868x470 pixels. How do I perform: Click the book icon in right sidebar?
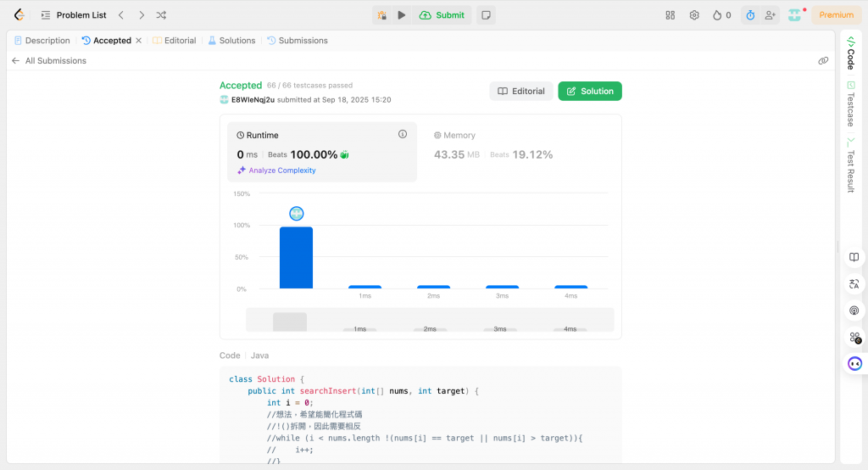coord(854,258)
